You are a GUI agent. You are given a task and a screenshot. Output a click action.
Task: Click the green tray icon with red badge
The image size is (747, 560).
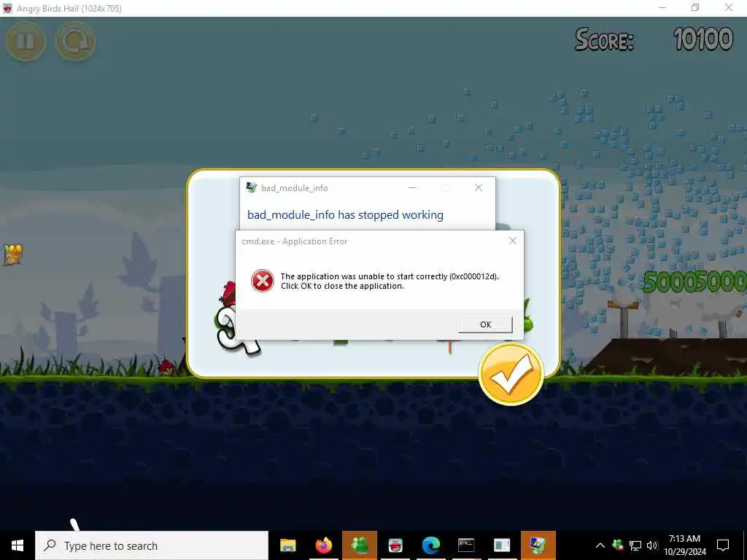pos(618,545)
